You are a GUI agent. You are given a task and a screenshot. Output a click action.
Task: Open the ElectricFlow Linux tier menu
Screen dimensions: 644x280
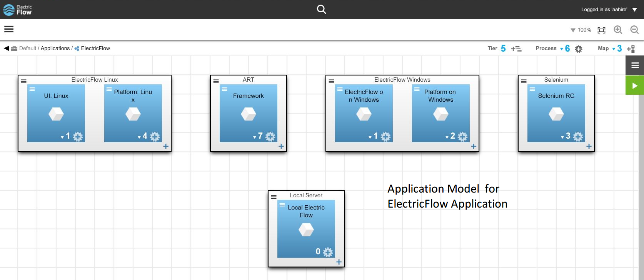[x=24, y=81]
